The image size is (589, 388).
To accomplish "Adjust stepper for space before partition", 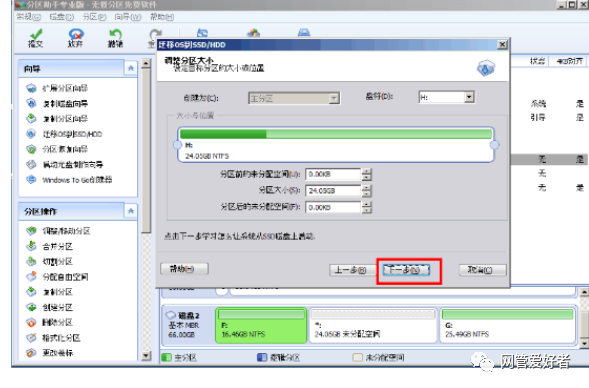I will (367, 174).
